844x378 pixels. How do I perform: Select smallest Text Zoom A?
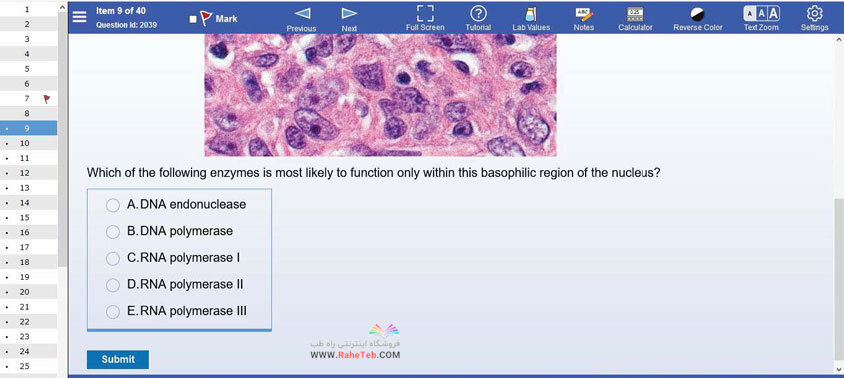click(x=750, y=13)
